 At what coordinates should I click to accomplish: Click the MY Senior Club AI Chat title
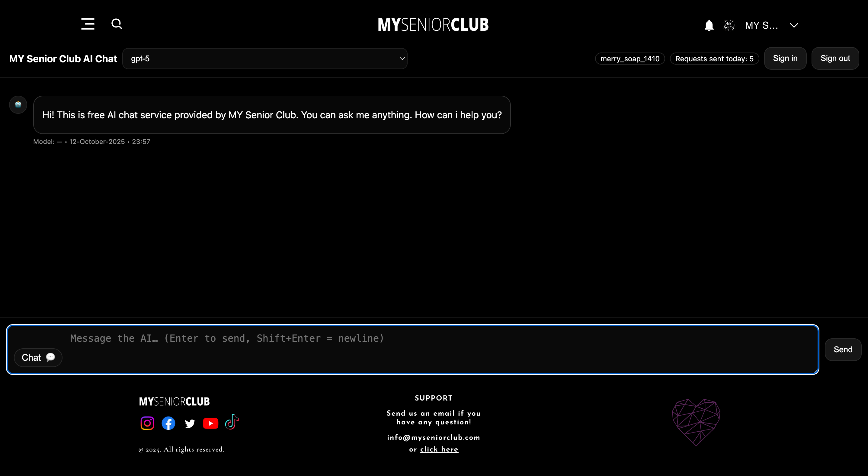point(63,59)
